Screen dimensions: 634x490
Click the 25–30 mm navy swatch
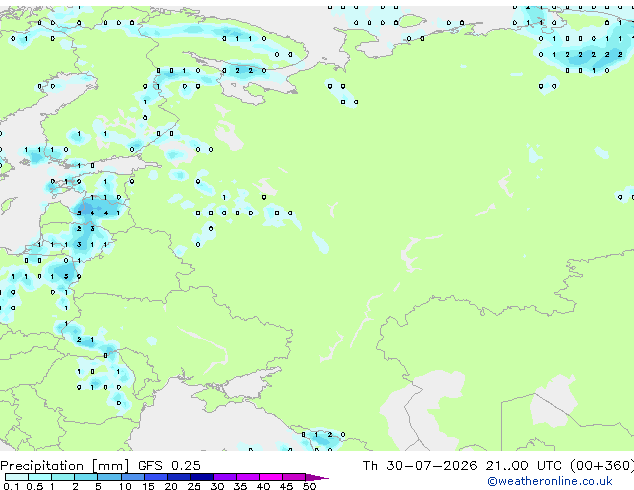[x=202, y=477]
